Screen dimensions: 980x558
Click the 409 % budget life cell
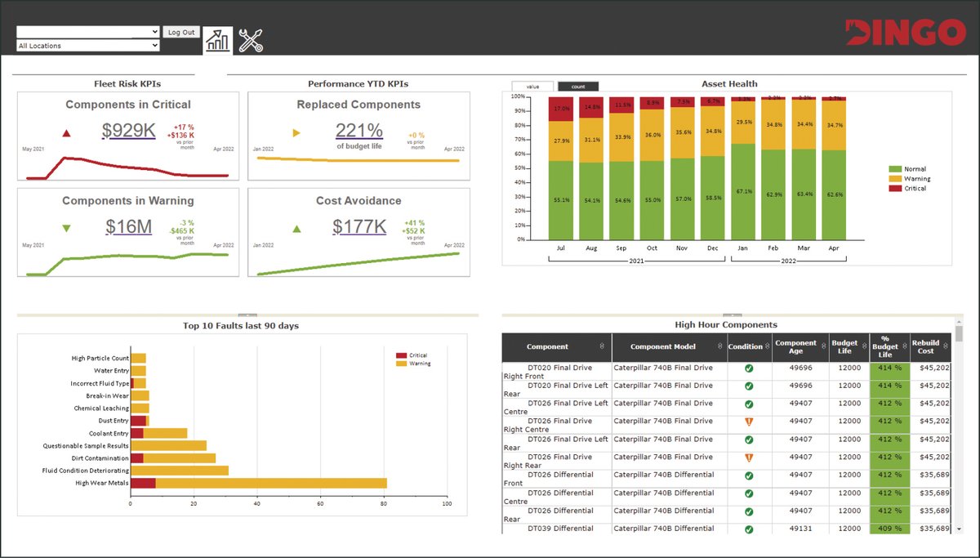[x=890, y=529]
